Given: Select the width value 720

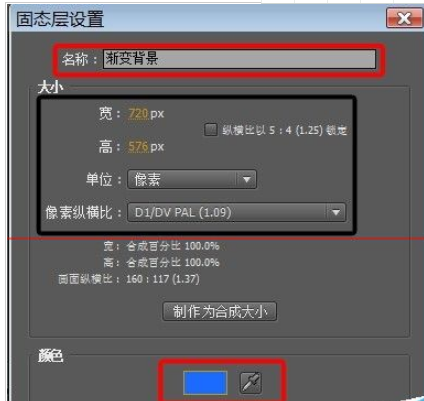Looking at the screenshot, I should (138, 114).
